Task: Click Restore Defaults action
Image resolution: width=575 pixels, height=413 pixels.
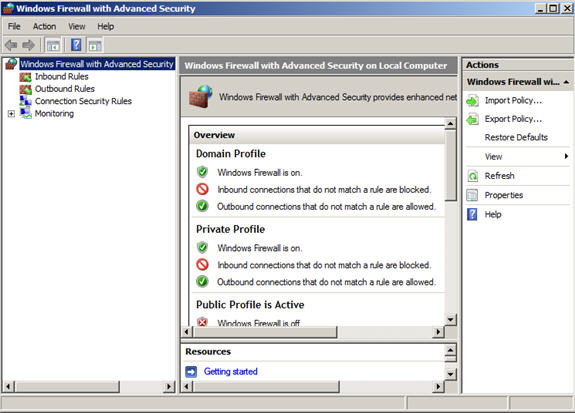Action: pos(516,137)
